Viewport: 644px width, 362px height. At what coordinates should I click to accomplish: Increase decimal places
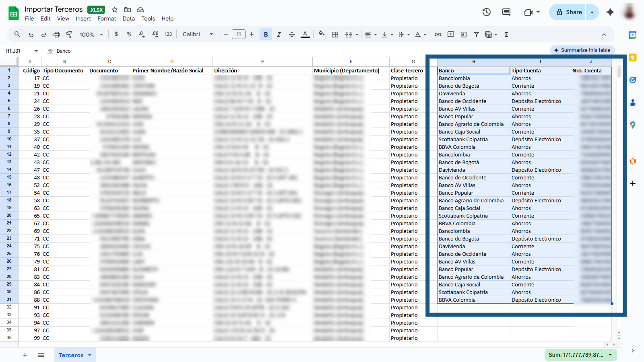coord(155,35)
